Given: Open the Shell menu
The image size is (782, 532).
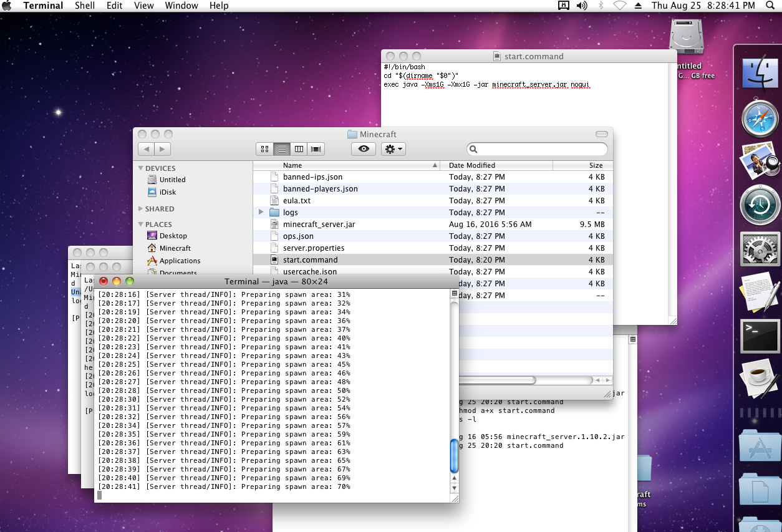Looking at the screenshot, I should [x=85, y=6].
